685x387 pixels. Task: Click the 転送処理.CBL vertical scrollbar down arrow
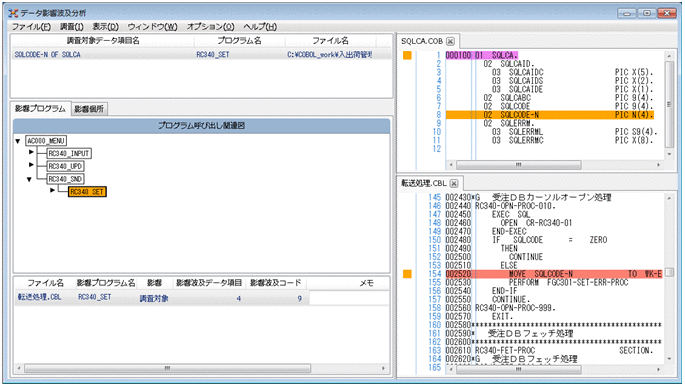tap(669, 359)
